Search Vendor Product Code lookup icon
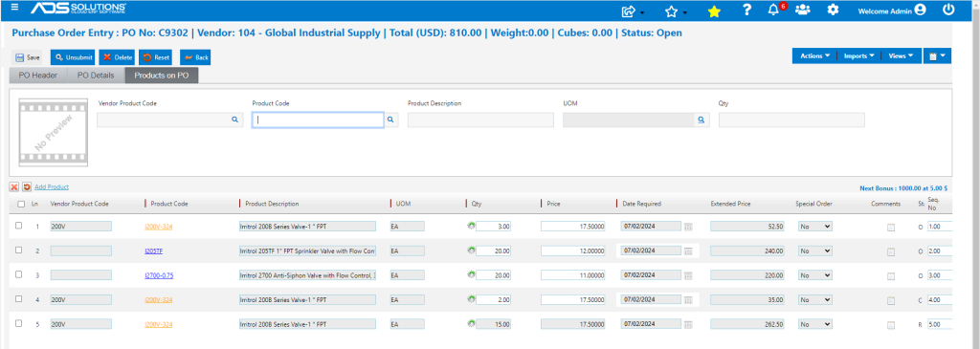The height and width of the screenshot is (349, 980). (235, 120)
